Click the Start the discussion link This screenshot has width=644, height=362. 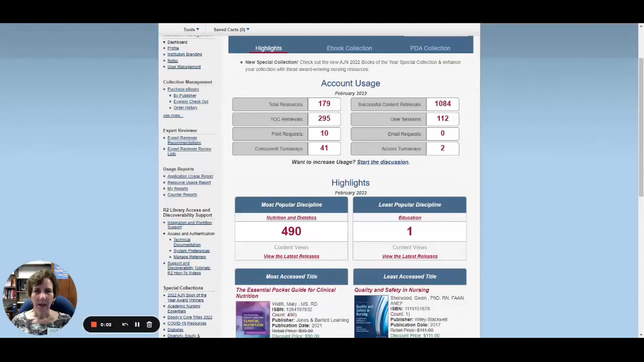382,162
